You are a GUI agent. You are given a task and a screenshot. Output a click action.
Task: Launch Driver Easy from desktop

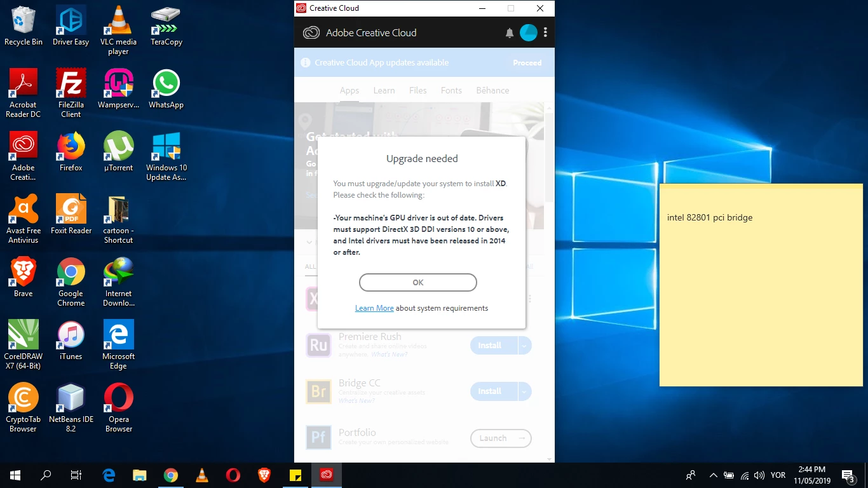(71, 26)
